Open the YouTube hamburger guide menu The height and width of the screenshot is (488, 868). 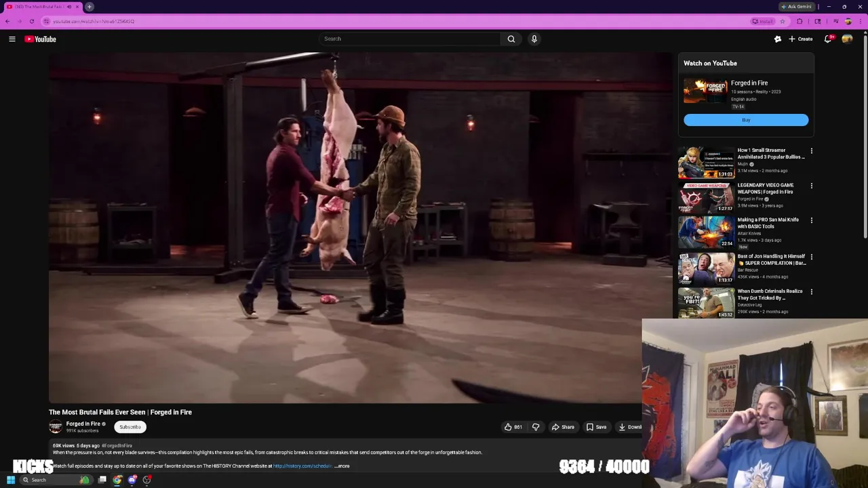(12, 39)
